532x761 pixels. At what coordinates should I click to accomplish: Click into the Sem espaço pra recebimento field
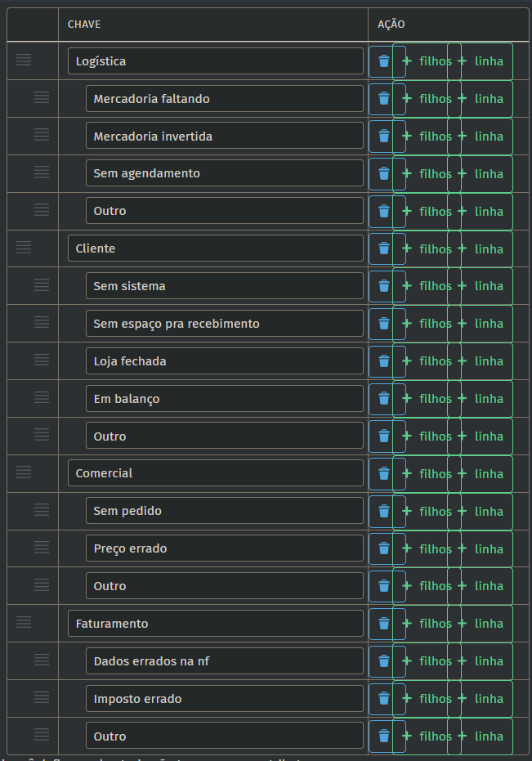tap(225, 323)
